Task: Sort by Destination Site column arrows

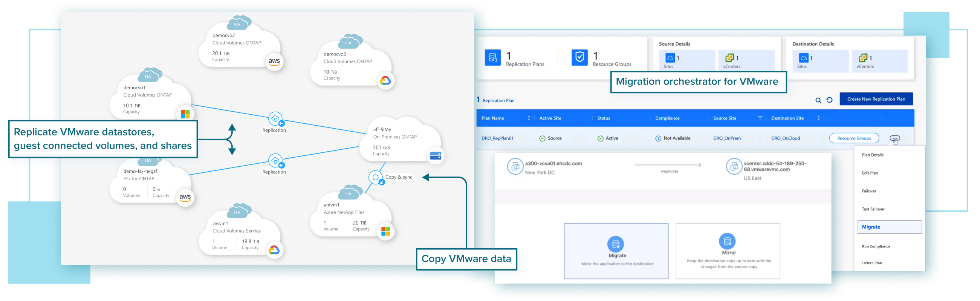Action: coord(818,118)
